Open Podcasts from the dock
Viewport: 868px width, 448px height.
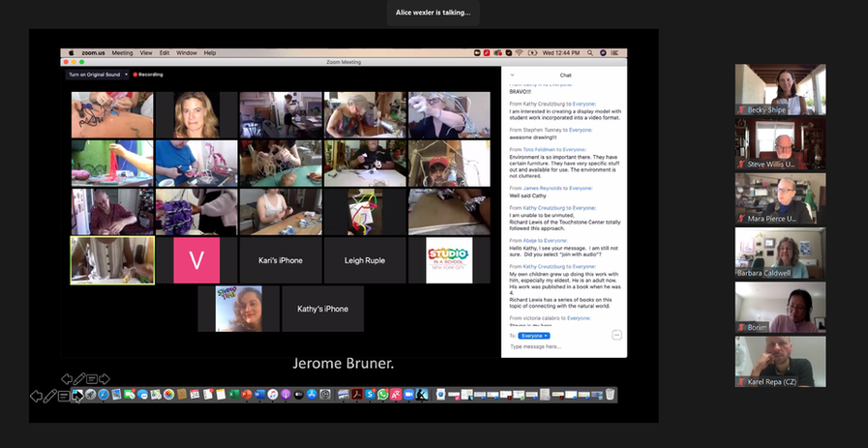(x=285, y=394)
